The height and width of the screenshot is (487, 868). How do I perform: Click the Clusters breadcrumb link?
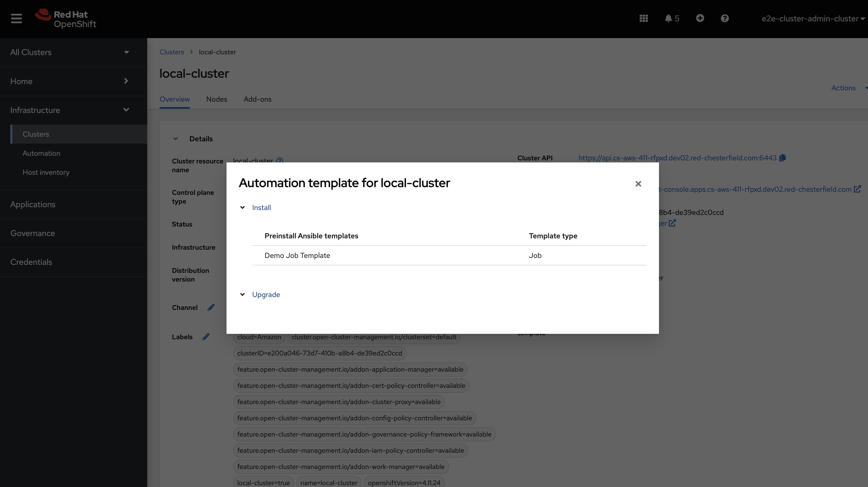pyautogui.click(x=171, y=52)
